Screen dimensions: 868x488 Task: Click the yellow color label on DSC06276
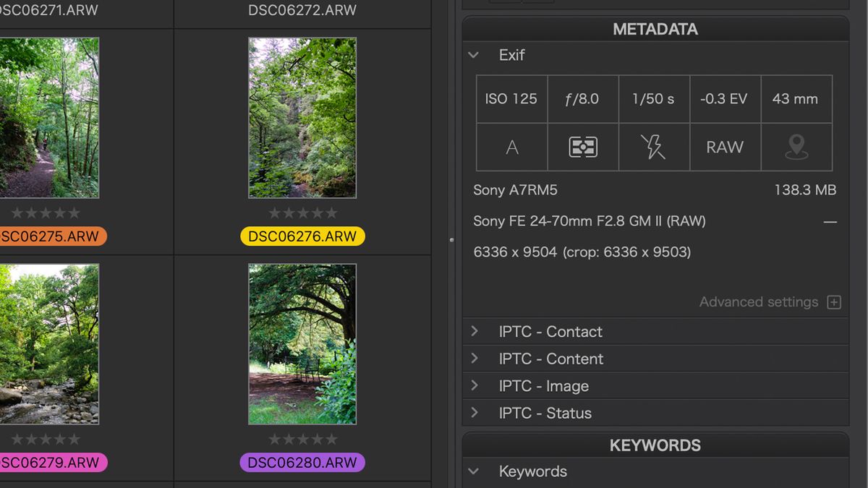click(302, 236)
